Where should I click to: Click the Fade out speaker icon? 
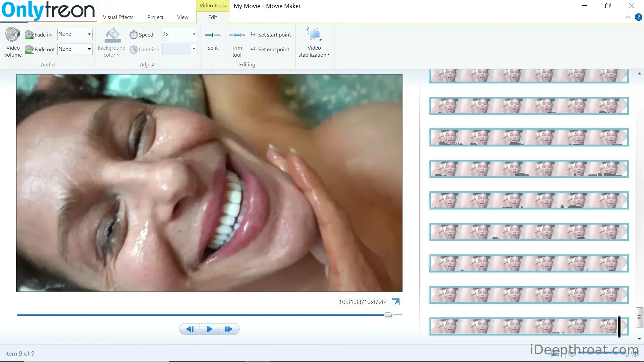(29, 49)
